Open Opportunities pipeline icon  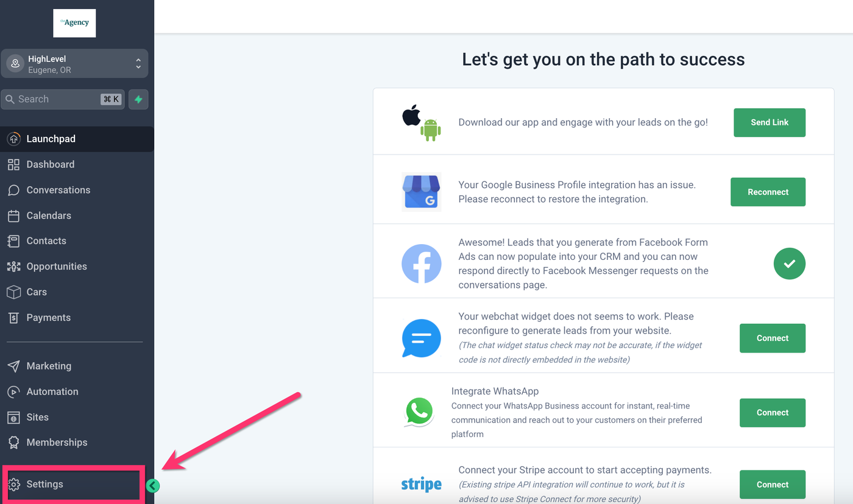point(13,267)
